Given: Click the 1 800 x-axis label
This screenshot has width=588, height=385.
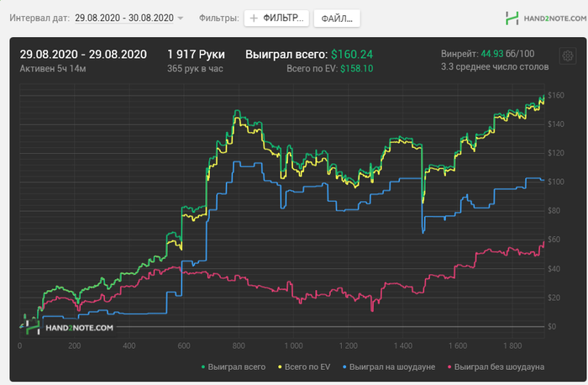Looking at the screenshot, I should 512,345.
